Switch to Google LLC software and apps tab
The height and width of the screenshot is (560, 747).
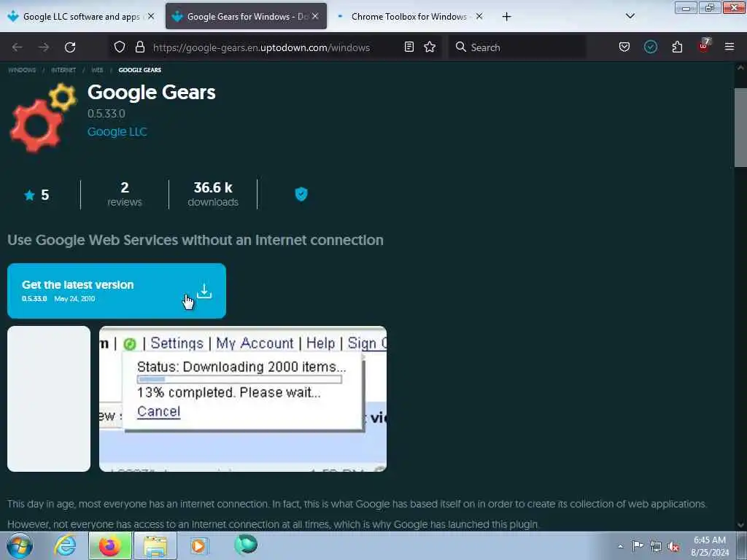tap(82, 17)
